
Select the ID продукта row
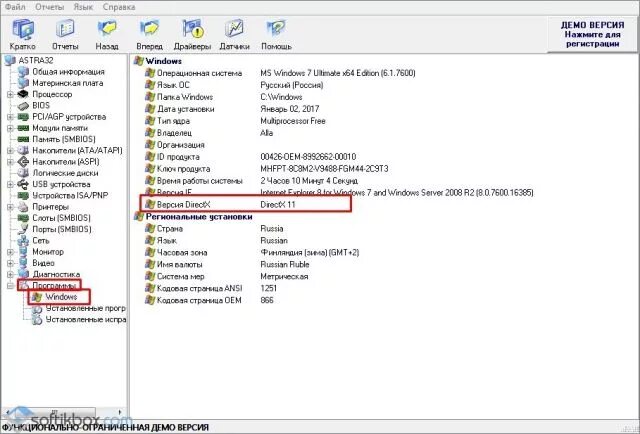[x=251, y=157]
